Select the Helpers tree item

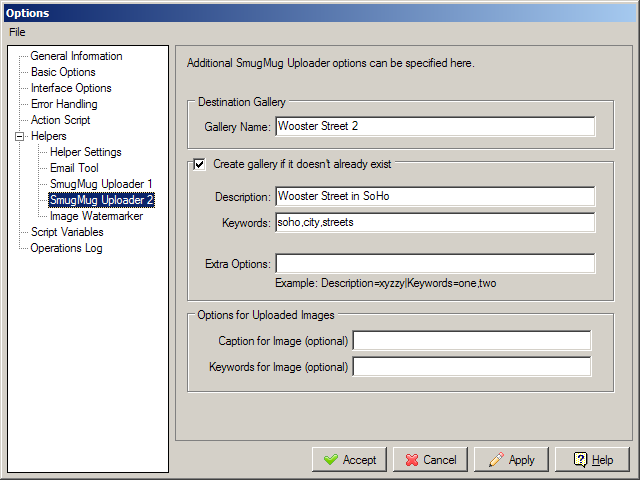pyautogui.click(x=49, y=136)
